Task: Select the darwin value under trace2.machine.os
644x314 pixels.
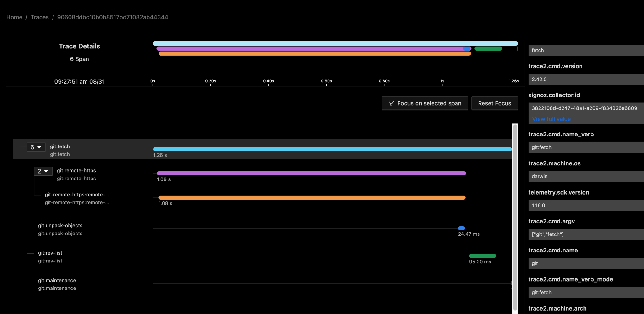Action: point(585,176)
